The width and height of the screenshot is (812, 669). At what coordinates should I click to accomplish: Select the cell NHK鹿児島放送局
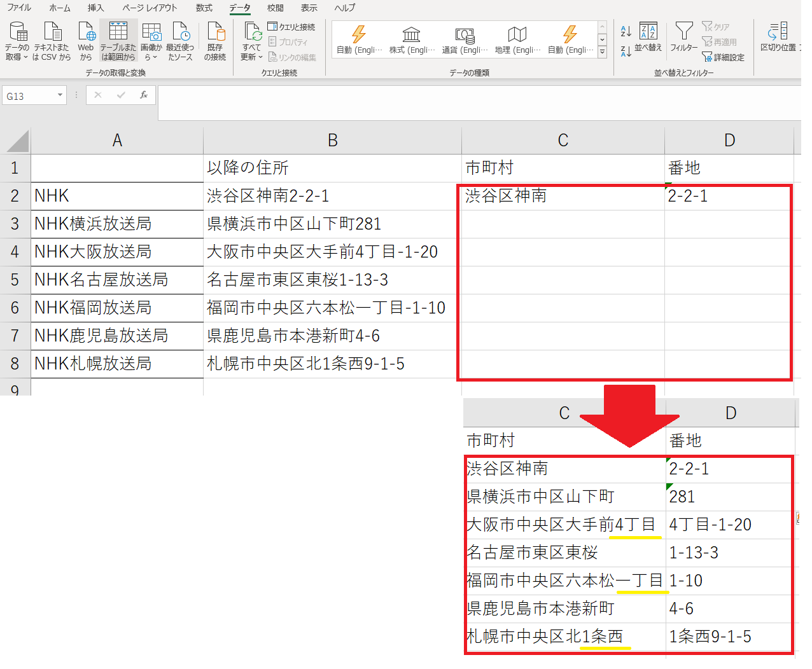(x=117, y=336)
